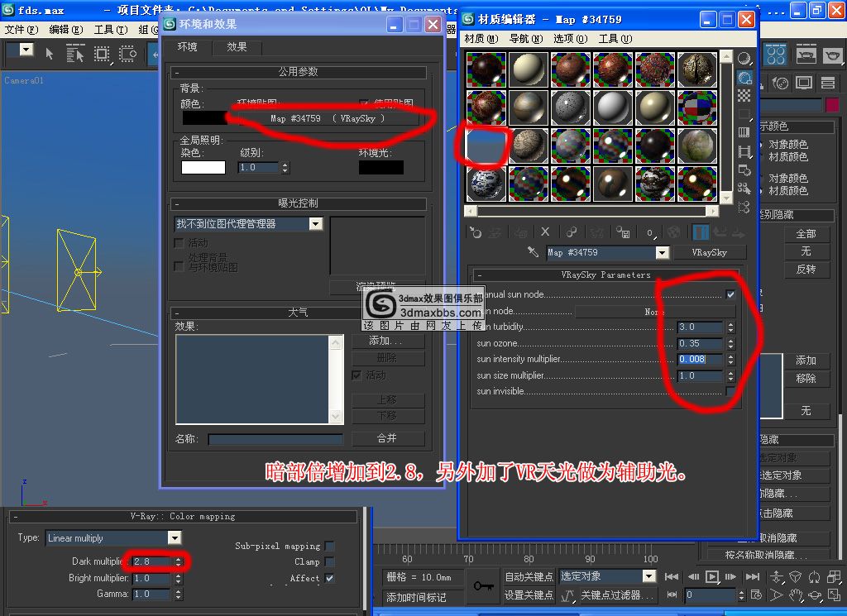This screenshot has height=616, width=847.
Task: Click the Video Color Check icon
Action: [744, 132]
